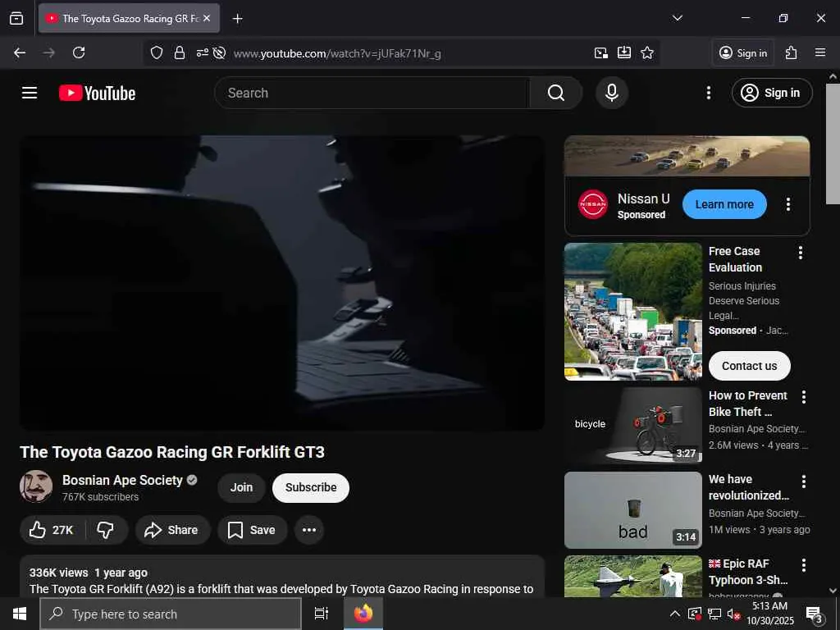Open the Nissan ad options three dots

(x=788, y=204)
